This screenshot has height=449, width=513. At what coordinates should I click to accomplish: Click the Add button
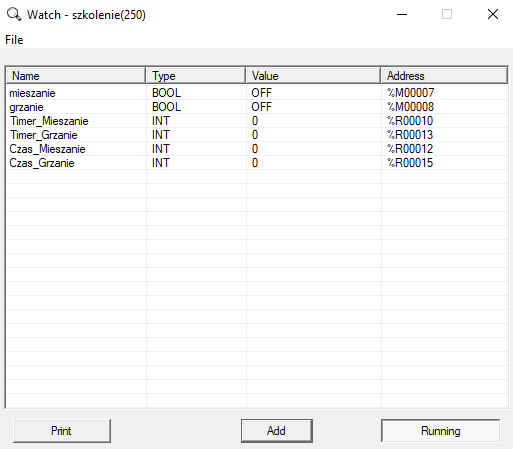(x=277, y=431)
